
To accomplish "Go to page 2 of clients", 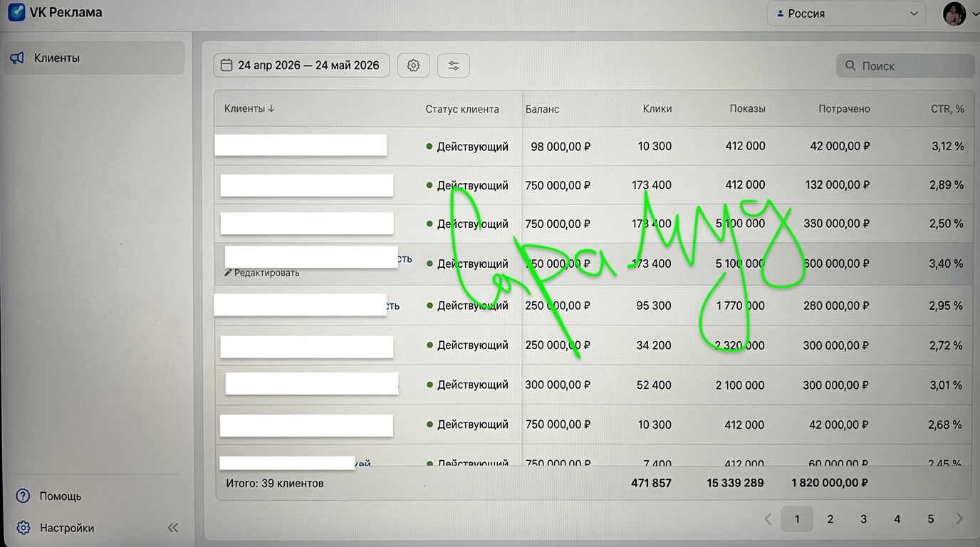I will click(x=830, y=519).
